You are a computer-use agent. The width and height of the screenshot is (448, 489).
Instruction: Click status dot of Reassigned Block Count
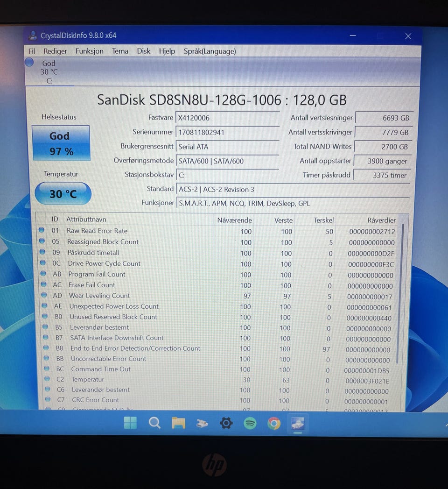(x=42, y=241)
